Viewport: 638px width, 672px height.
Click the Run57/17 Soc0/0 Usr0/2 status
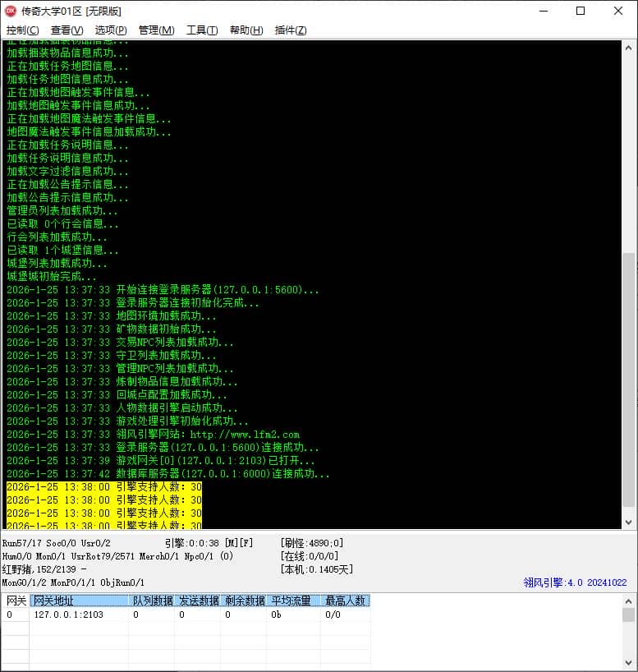[56, 543]
